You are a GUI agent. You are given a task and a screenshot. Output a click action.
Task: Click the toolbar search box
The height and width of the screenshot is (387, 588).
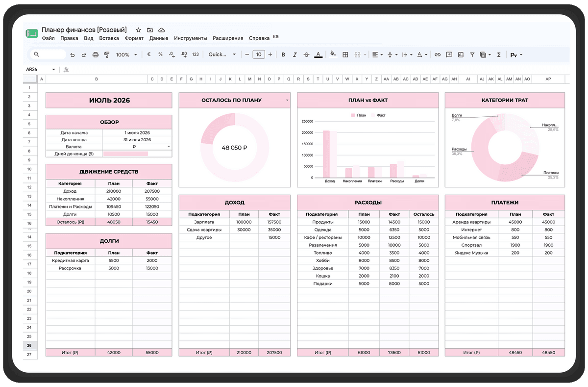click(48, 54)
